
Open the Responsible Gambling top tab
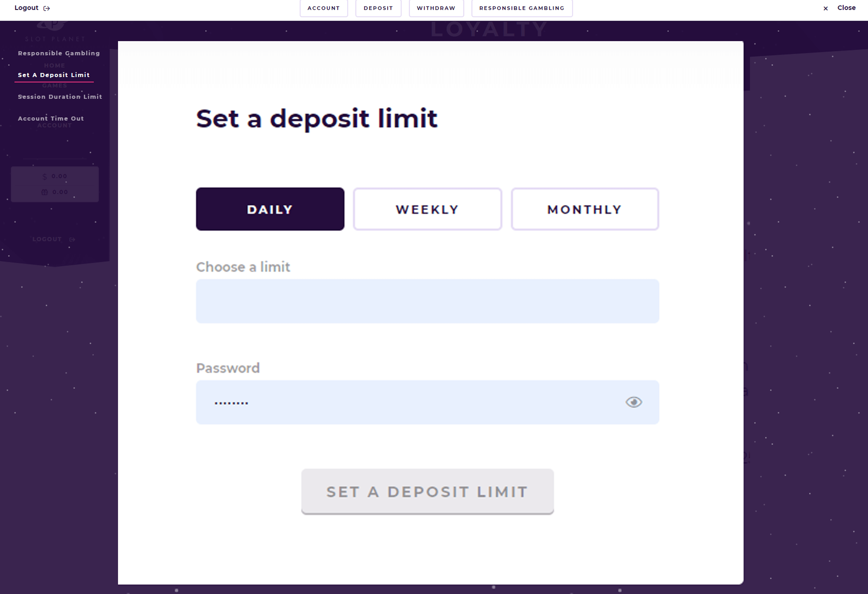522,8
